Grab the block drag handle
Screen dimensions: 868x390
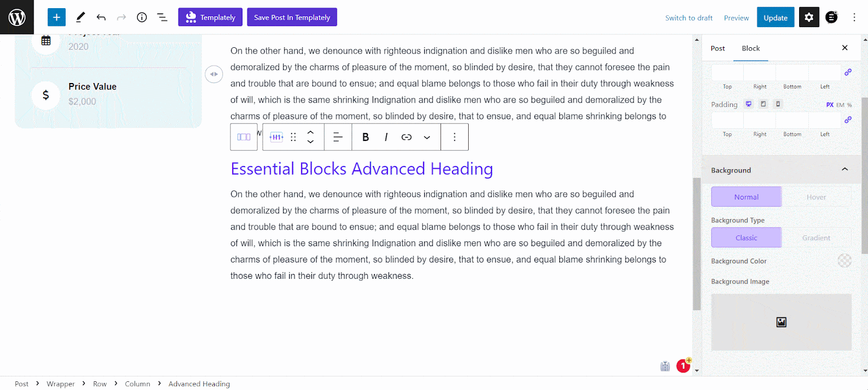coord(293,137)
